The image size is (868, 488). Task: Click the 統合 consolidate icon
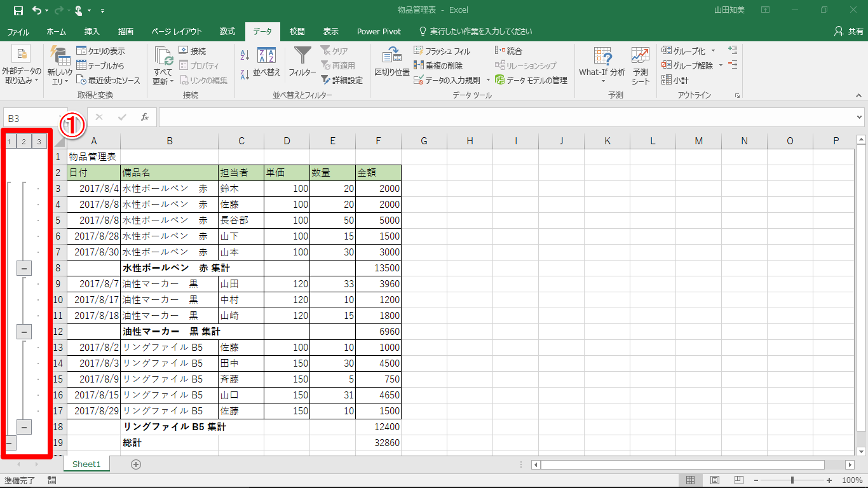click(499, 51)
